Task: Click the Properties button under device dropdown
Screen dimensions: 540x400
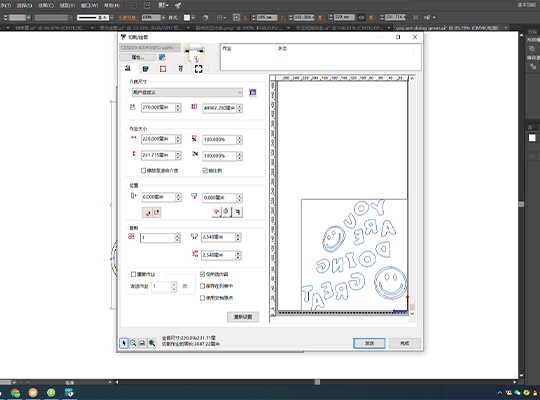Action: point(138,57)
